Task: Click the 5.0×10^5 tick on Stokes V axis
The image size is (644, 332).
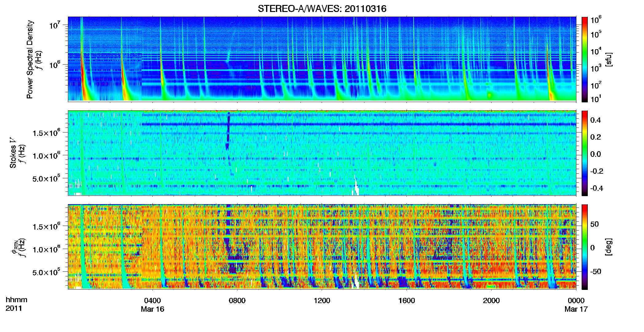Action: pyautogui.click(x=46, y=178)
